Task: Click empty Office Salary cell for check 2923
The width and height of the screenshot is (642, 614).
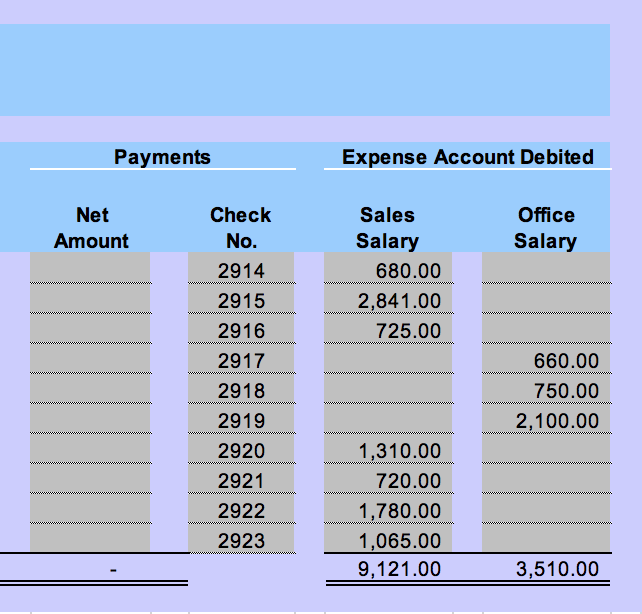Action: point(546,538)
